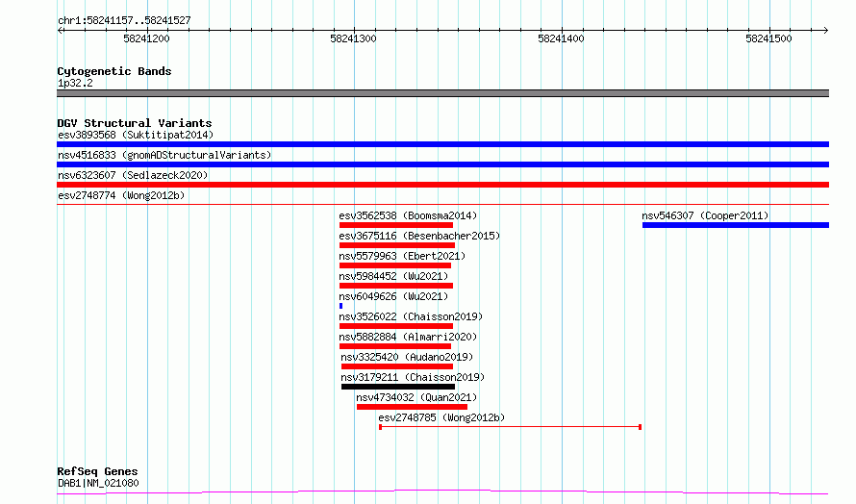Image resolution: width=856 pixels, height=504 pixels.
Task: Click the RefSeq Genes track title
Action: coord(97,471)
